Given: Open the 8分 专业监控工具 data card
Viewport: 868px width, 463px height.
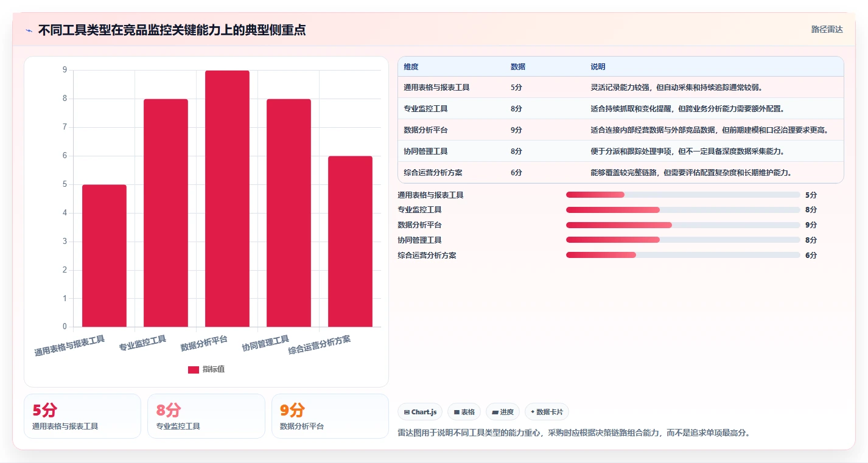Looking at the screenshot, I should 206,416.
